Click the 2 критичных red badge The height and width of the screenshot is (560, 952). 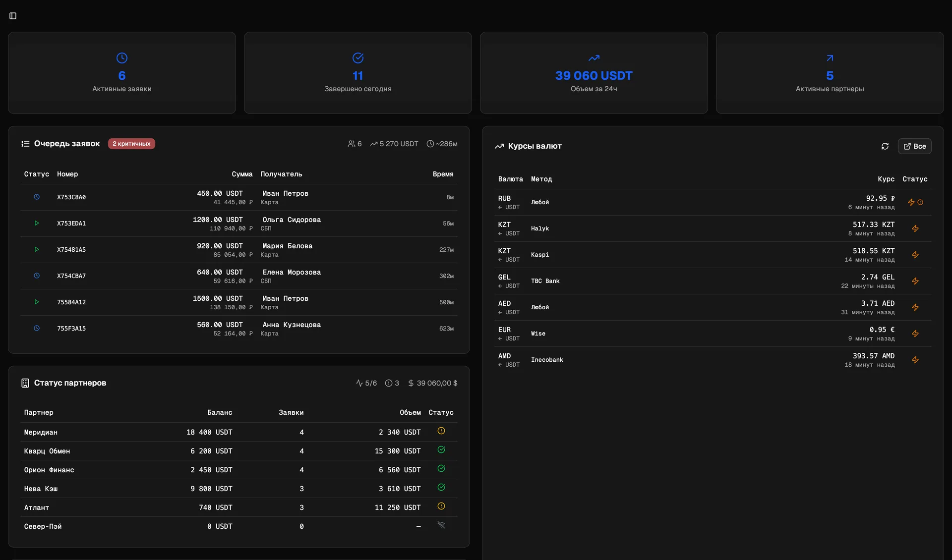pyautogui.click(x=131, y=144)
